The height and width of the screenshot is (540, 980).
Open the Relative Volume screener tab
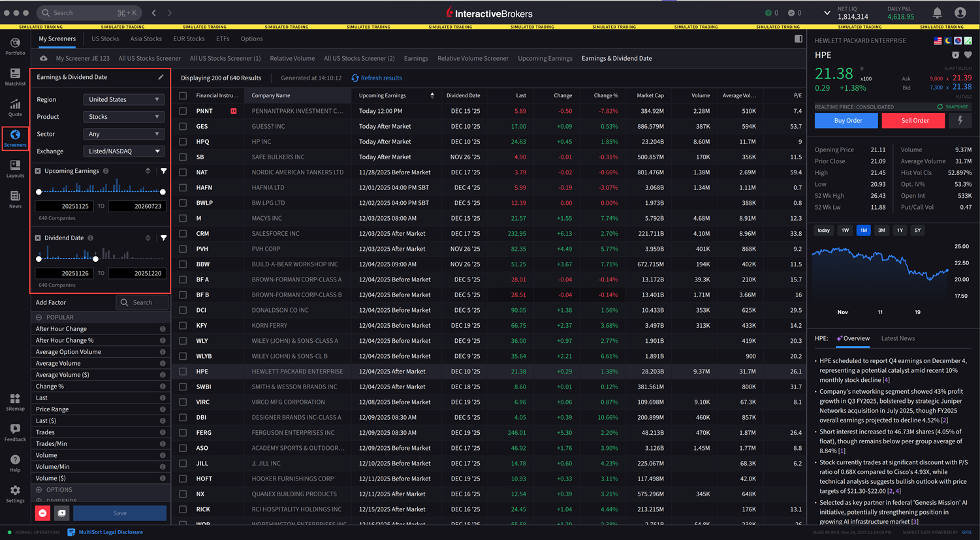[292, 58]
